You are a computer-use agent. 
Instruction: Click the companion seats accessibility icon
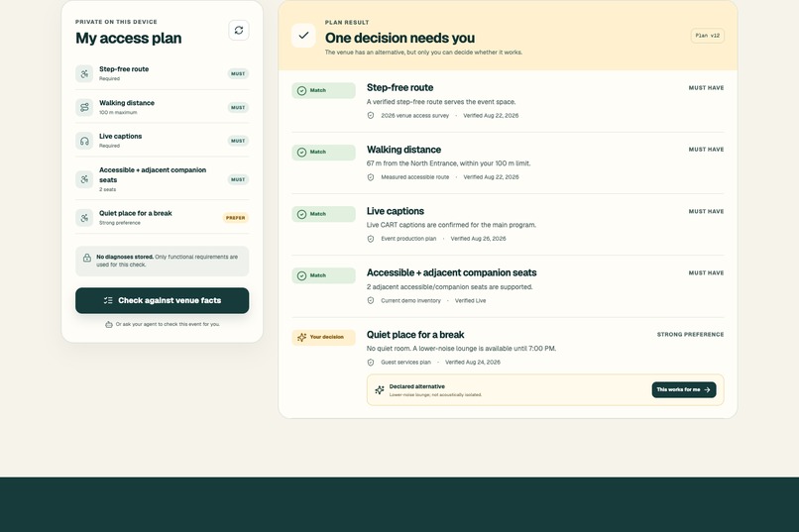coord(84,179)
